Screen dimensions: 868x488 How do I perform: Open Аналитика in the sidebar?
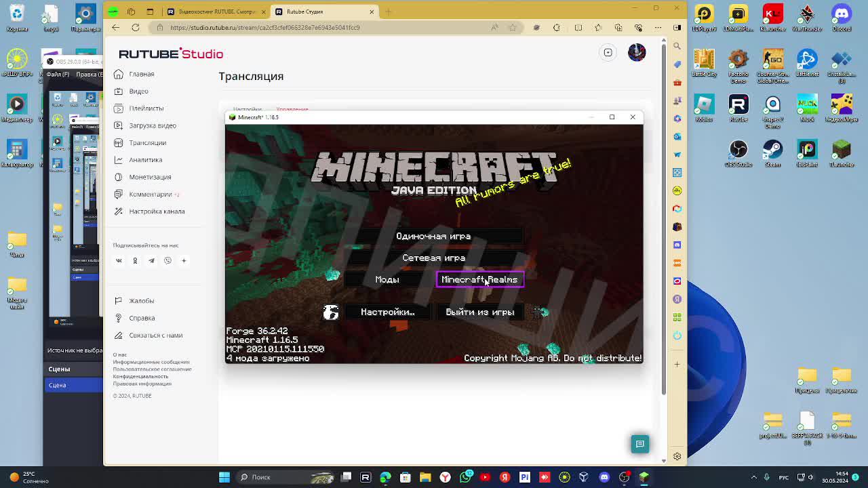pyautogui.click(x=138, y=160)
